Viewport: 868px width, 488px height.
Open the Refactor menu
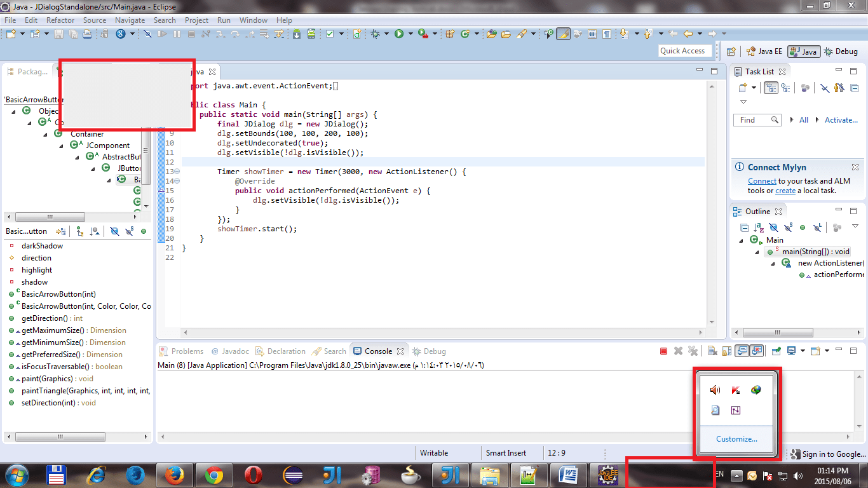[60, 20]
